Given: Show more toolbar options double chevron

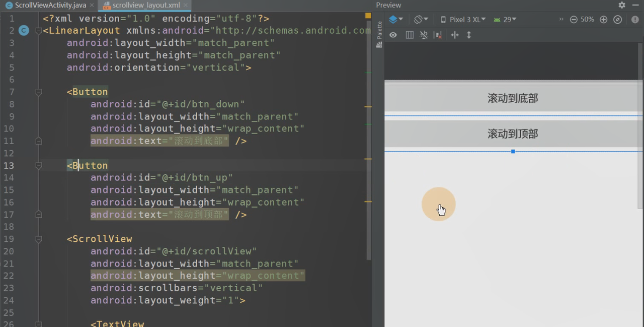Looking at the screenshot, I should coord(561,19).
